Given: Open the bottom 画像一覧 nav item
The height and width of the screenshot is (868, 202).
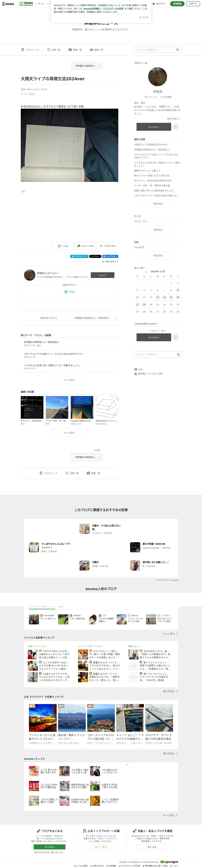Looking at the screenshot, I should coord(93,473).
